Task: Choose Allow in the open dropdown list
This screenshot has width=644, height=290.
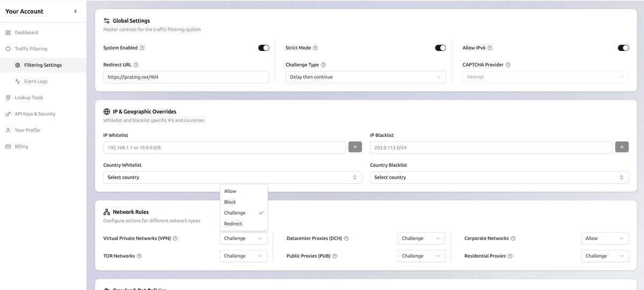Action: [244, 191]
